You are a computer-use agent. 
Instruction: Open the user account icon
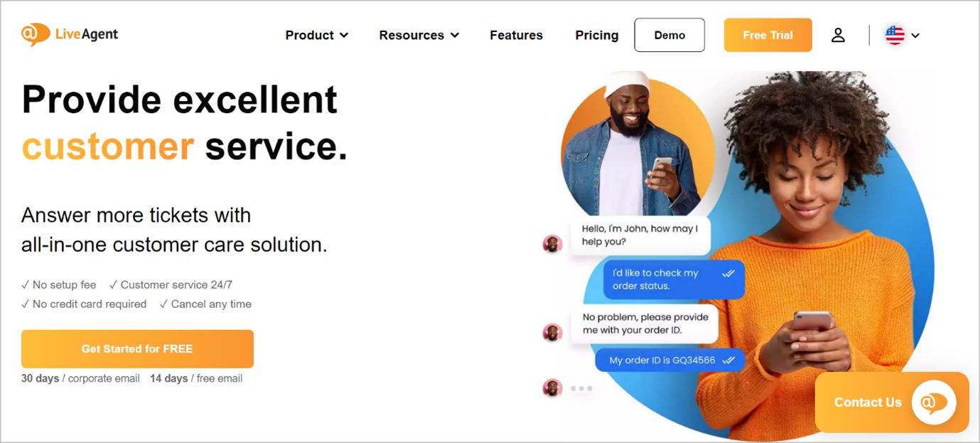[838, 35]
